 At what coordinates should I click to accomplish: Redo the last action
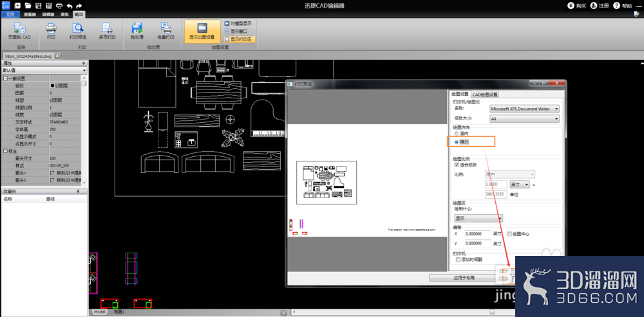click(79, 6)
